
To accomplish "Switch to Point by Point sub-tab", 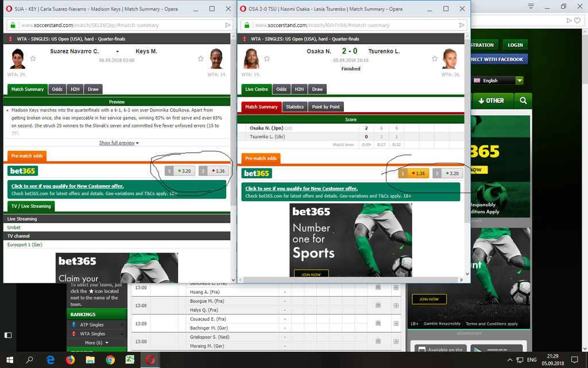I will pyautogui.click(x=326, y=107).
